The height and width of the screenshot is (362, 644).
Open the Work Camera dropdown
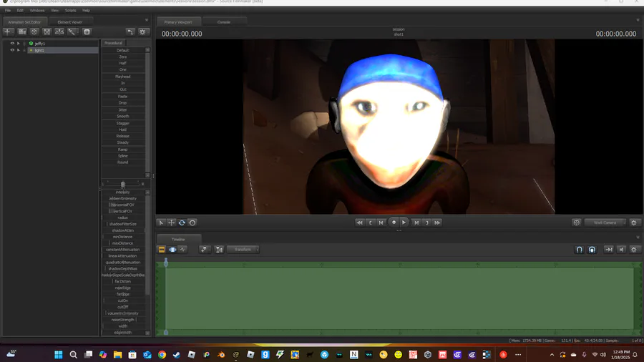[x=605, y=222]
